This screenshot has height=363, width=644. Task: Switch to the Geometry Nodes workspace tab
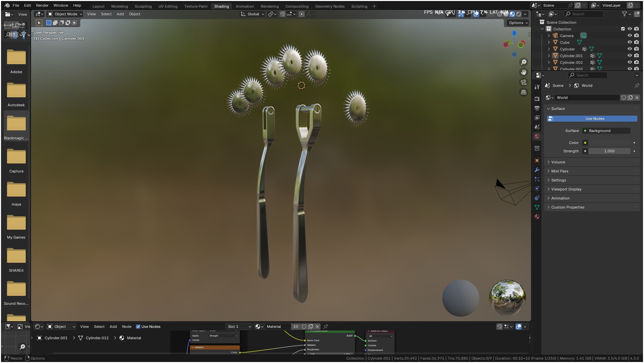330,6
